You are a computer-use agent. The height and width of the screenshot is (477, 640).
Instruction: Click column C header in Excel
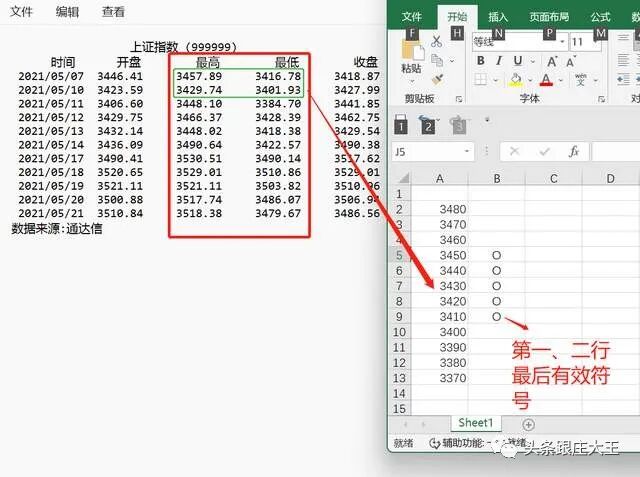(553, 178)
